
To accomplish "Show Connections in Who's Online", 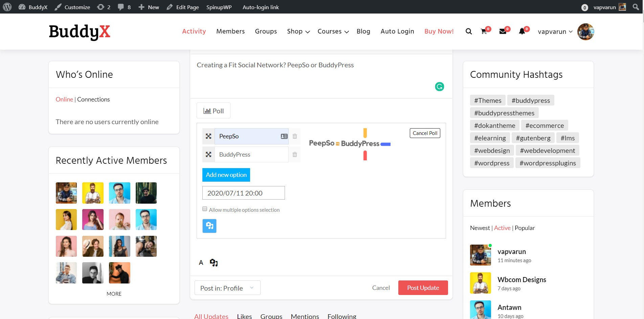I will (x=93, y=99).
